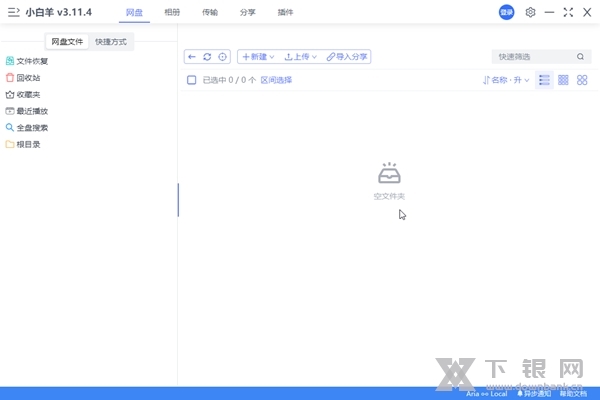The height and width of the screenshot is (400, 600).
Task: Switch to large grid view layout
Action: pos(582,80)
